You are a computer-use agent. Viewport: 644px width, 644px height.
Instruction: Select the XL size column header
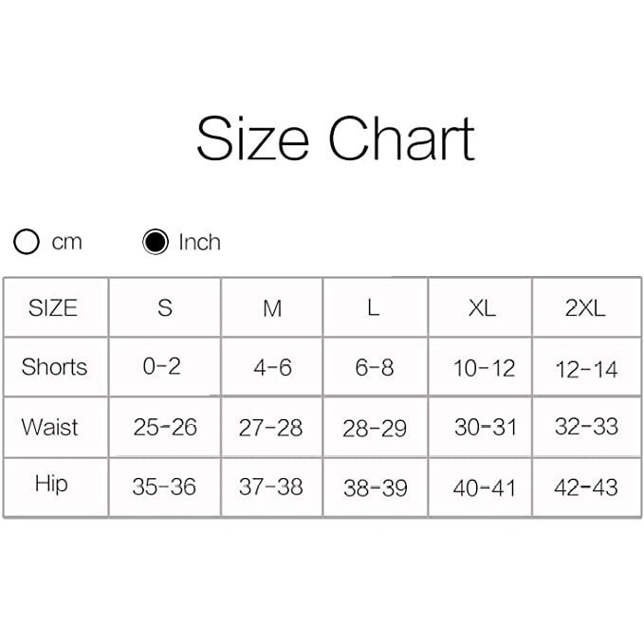click(482, 308)
